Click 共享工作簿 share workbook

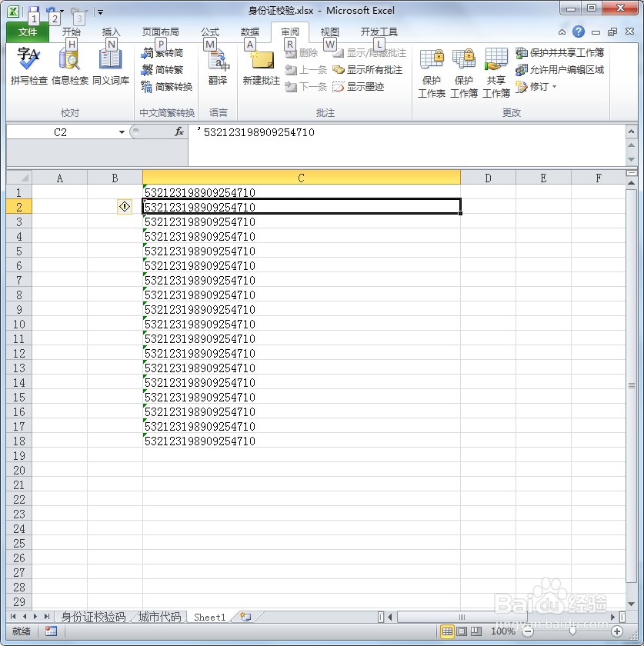point(496,73)
